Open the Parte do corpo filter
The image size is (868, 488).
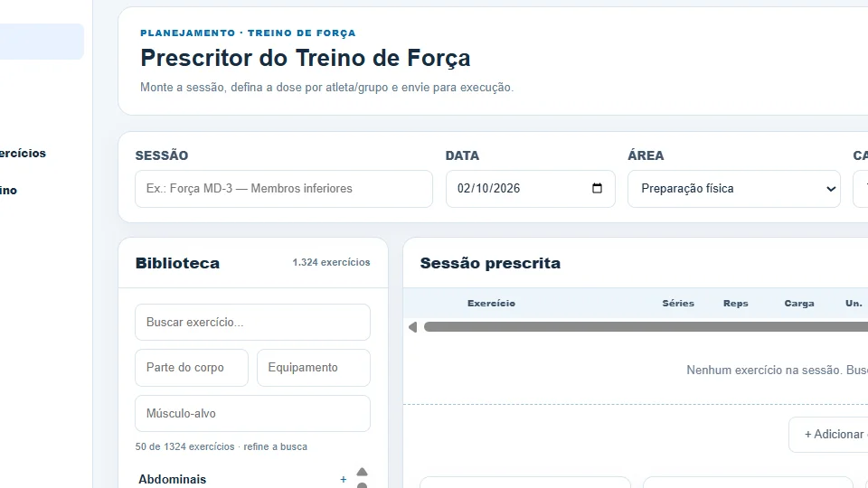[192, 368]
